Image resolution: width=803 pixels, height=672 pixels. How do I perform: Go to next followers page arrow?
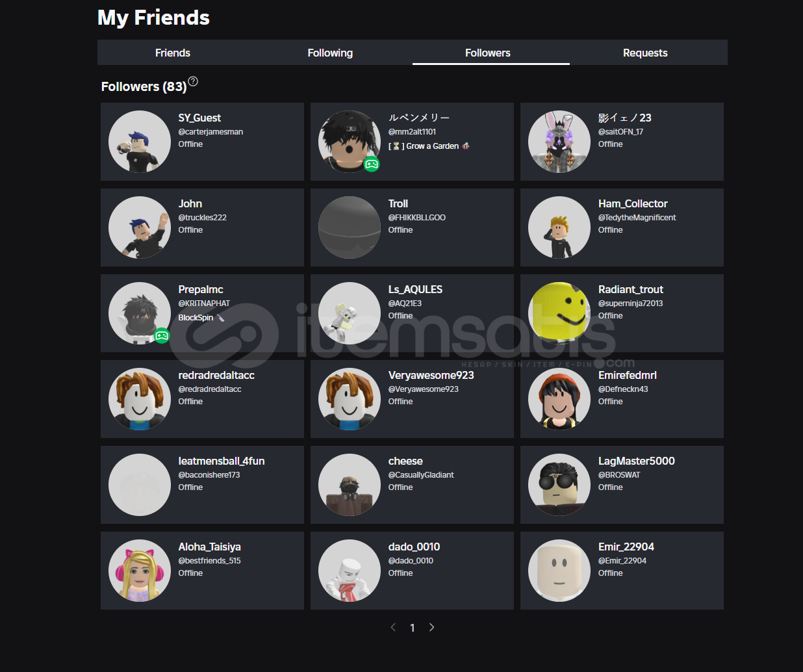tap(431, 627)
